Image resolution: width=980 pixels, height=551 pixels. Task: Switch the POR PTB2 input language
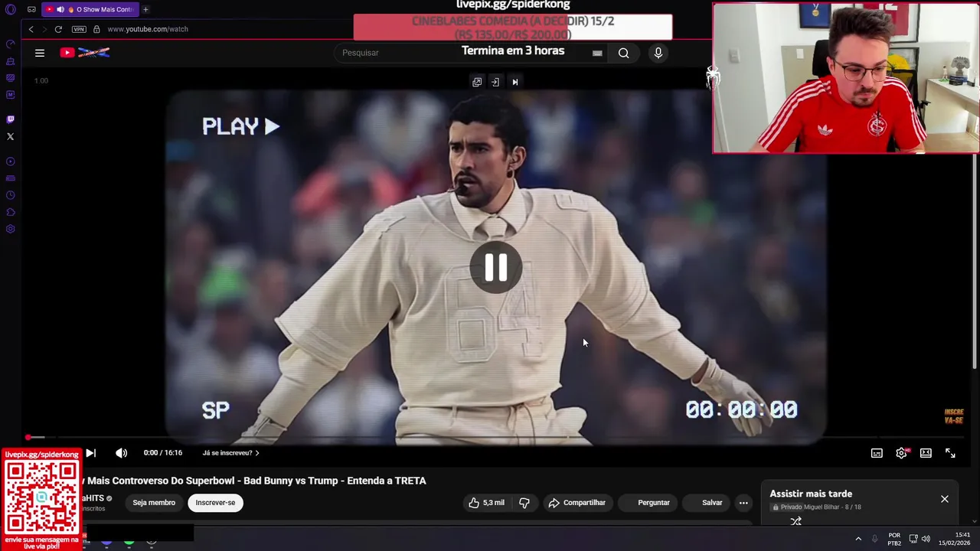tap(894, 540)
